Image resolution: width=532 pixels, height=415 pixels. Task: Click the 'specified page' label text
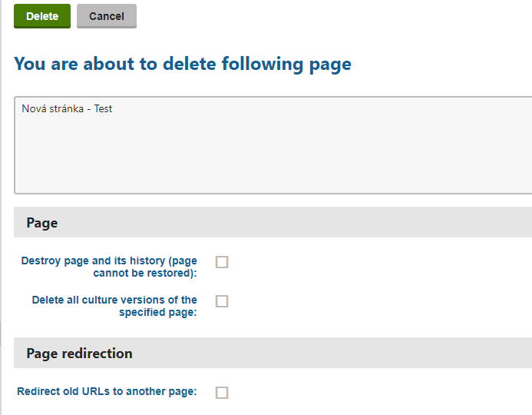point(157,313)
